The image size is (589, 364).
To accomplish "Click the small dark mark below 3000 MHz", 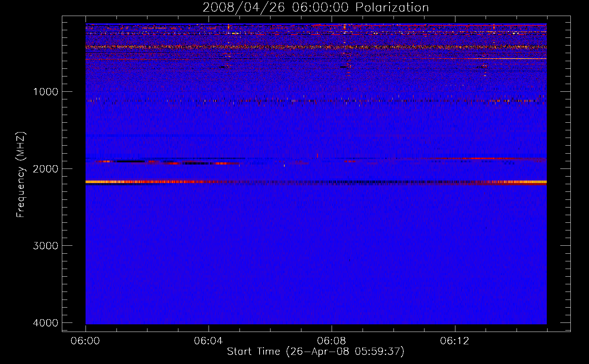I will tap(349, 260).
